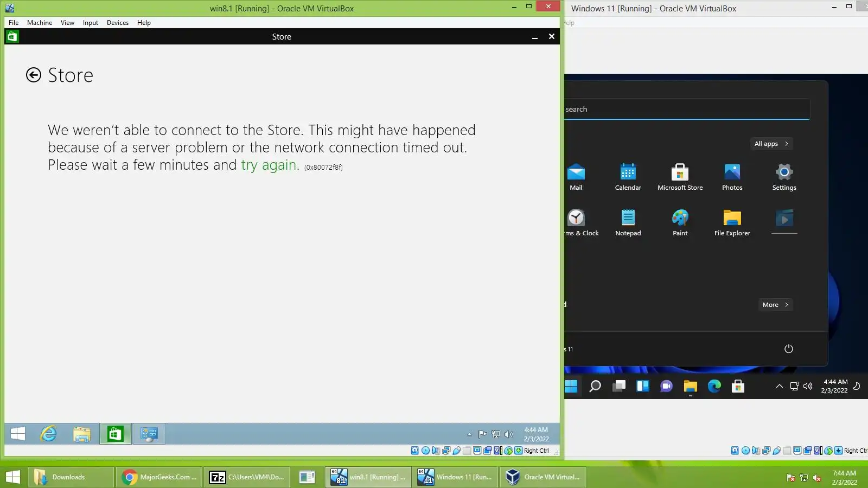Screen dimensions: 868x488
Task: Launch Internet Explorer from the Windows 8.1 taskbar
Action: click(x=49, y=434)
